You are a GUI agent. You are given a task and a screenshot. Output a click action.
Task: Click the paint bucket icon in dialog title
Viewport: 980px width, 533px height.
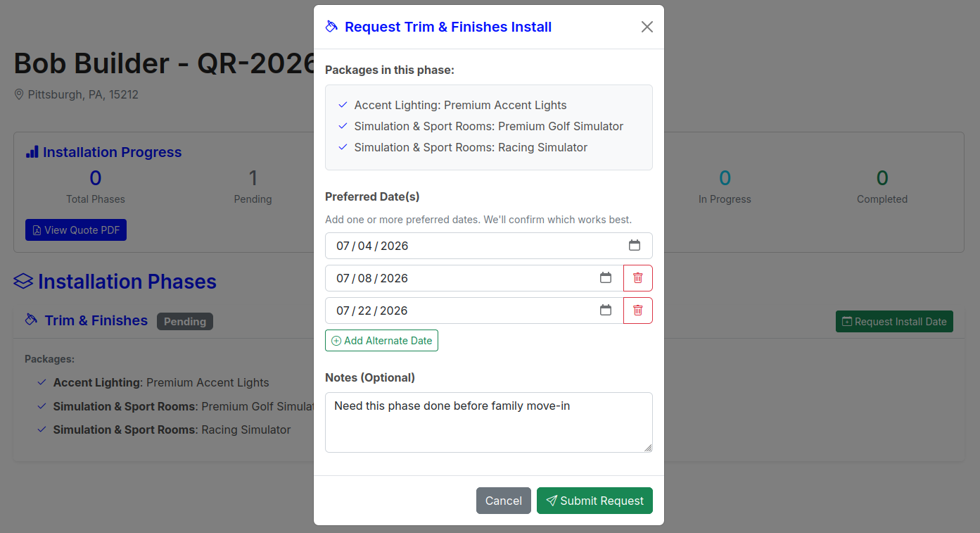pyautogui.click(x=331, y=27)
